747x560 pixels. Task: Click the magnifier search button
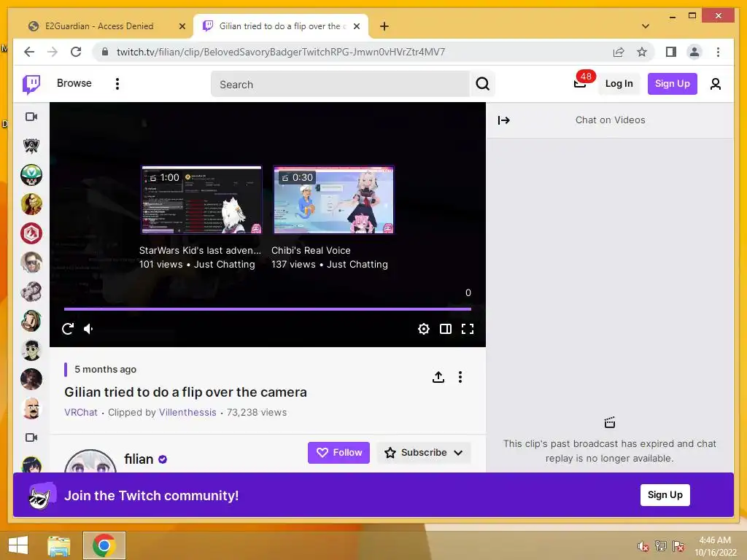pyautogui.click(x=483, y=85)
